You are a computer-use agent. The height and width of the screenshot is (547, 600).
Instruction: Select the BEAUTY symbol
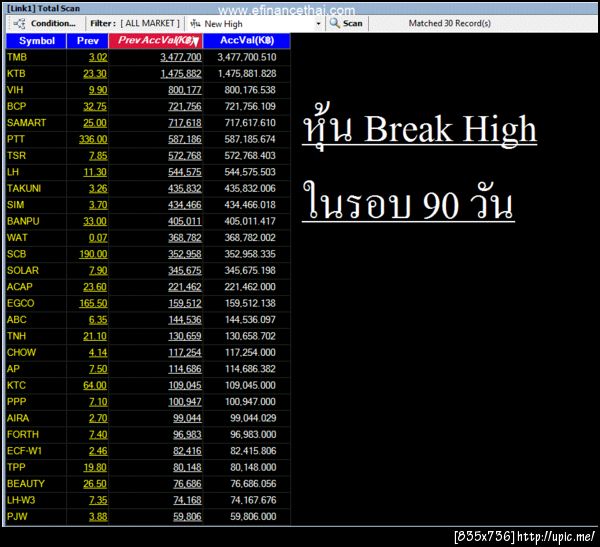26,484
